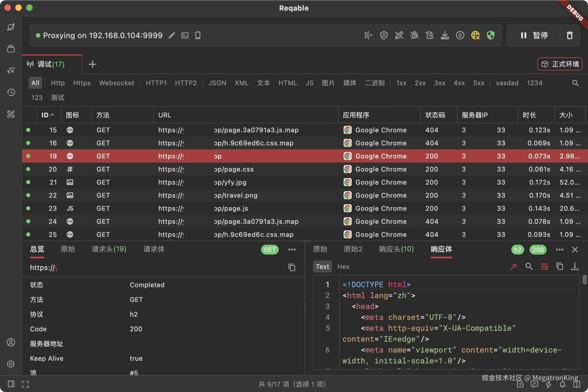
Task: Click the magic wand beautify icon in response panel
Action: point(514,267)
